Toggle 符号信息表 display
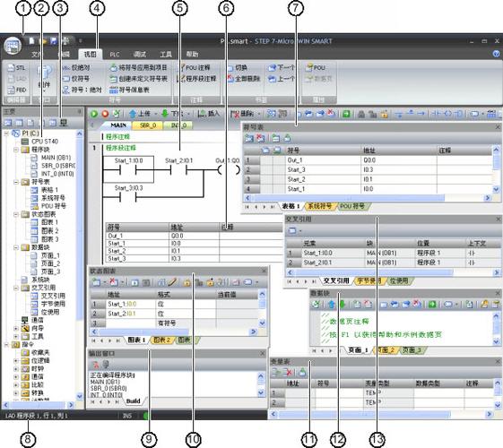Image resolution: width=503 pixels, height=448 pixels. pyautogui.click(x=129, y=90)
